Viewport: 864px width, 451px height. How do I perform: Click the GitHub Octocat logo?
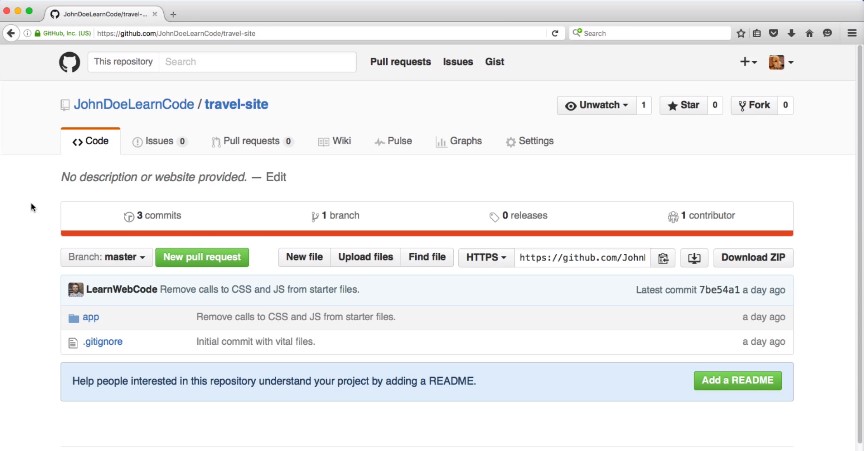pos(68,62)
